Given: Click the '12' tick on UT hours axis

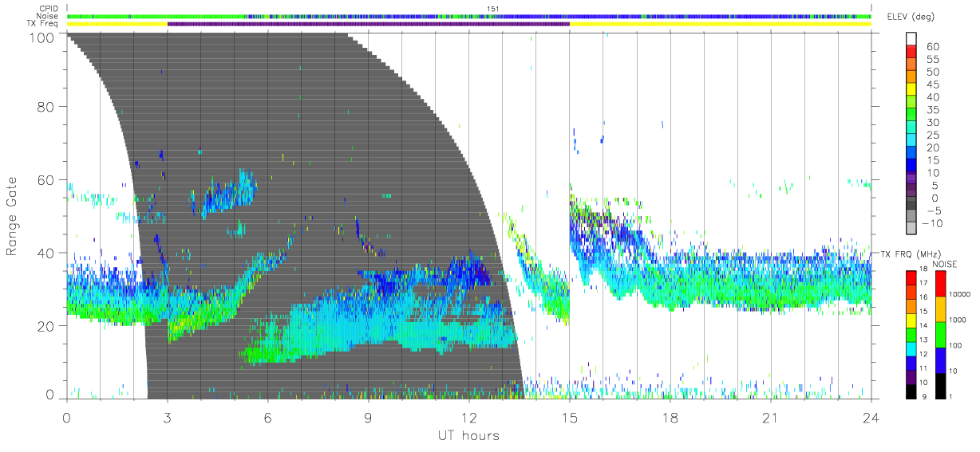Looking at the screenshot, I should [468, 418].
